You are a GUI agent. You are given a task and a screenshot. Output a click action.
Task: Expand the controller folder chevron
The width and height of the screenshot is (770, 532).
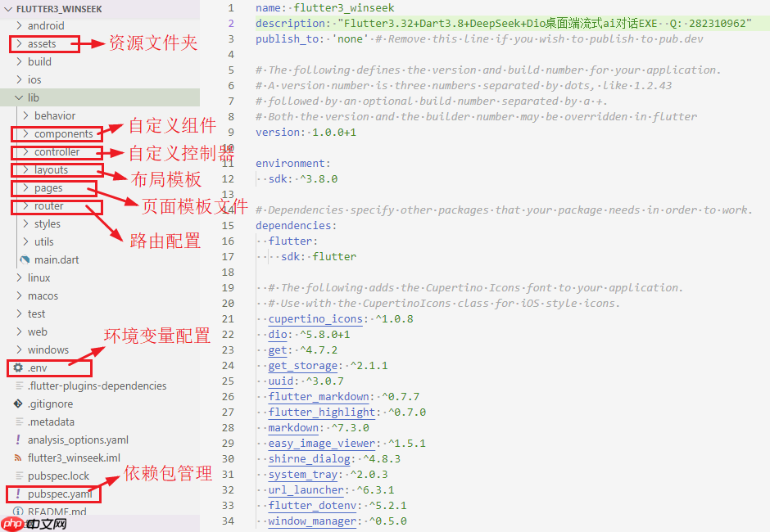[x=25, y=151]
